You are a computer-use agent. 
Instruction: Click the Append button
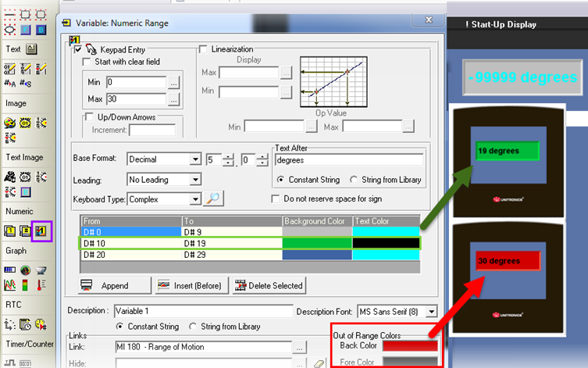(x=114, y=285)
